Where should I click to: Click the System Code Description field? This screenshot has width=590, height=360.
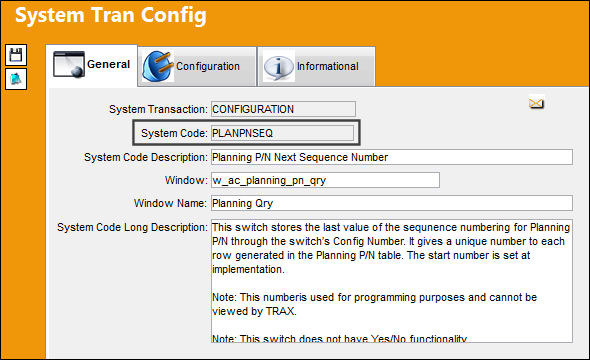392,157
